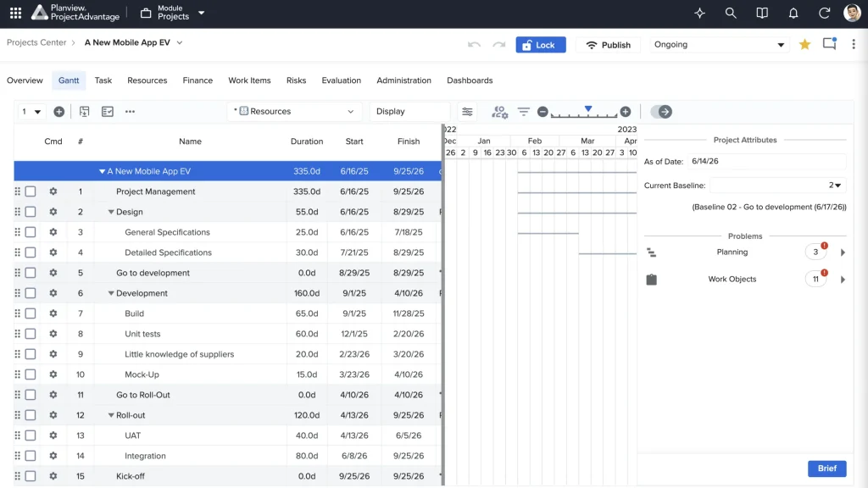Viewport: 868px width, 488px height.
Task: Open the search magnifier
Action: click(x=731, y=13)
